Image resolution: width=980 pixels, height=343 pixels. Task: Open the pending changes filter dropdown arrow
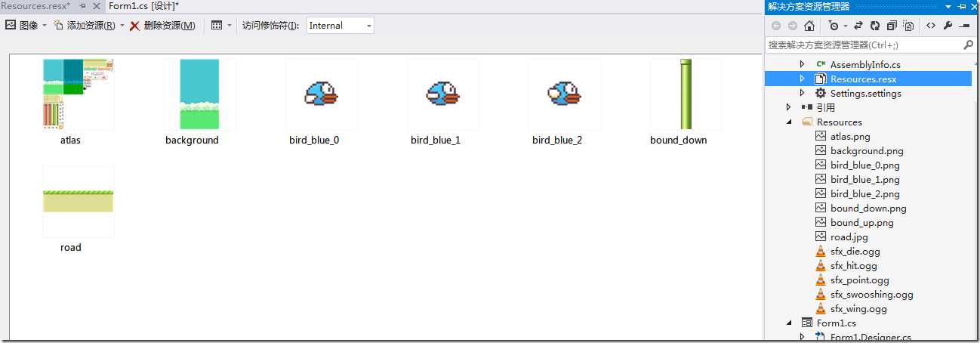click(846, 26)
